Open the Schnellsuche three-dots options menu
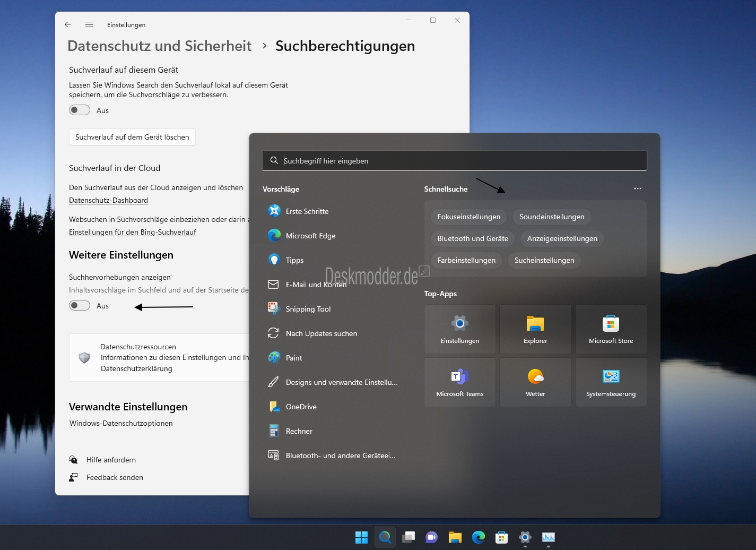The image size is (756, 550). (638, 188)
